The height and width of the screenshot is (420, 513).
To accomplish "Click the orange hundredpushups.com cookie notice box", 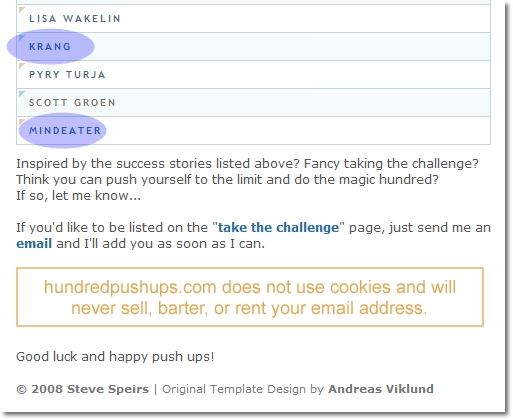I will tap(250, 297).
